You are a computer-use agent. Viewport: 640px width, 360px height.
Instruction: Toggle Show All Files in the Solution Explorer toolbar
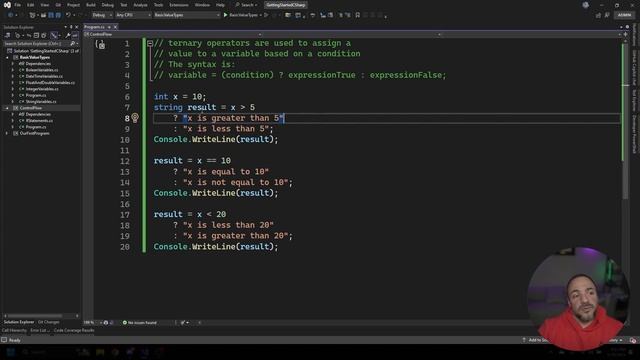tap(44, 36)
